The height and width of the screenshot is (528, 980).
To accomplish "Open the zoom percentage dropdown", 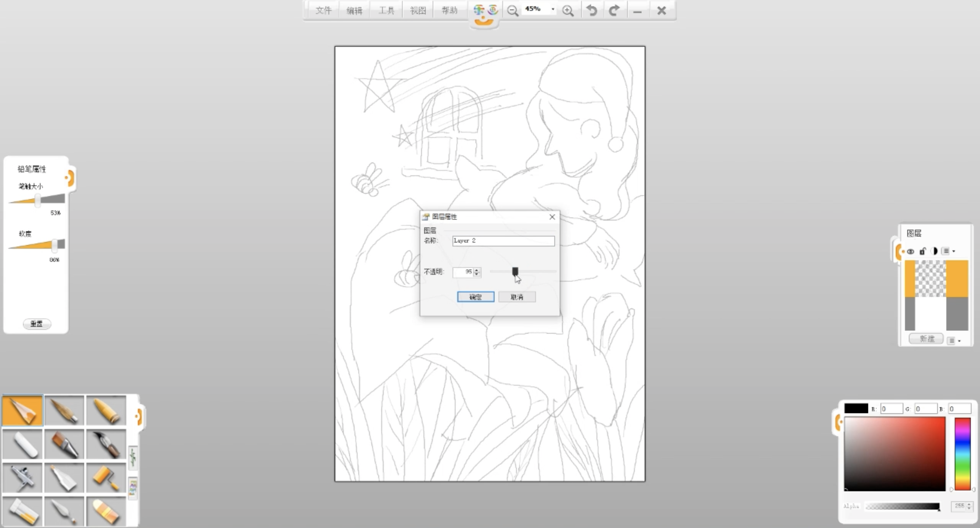I will pos(552,9).
